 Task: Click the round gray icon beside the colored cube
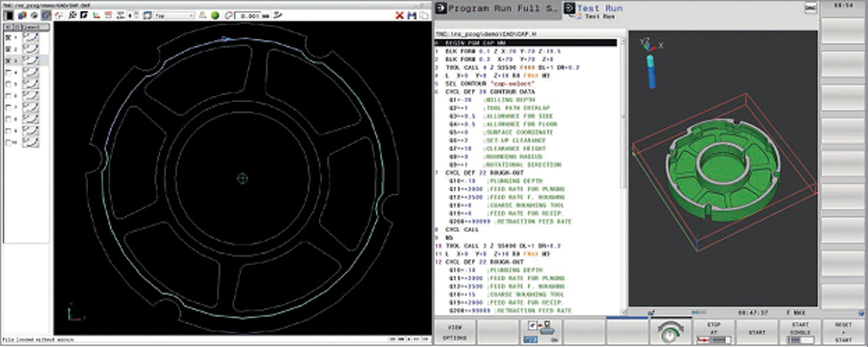pyautogui.click(x=34, y=15)
